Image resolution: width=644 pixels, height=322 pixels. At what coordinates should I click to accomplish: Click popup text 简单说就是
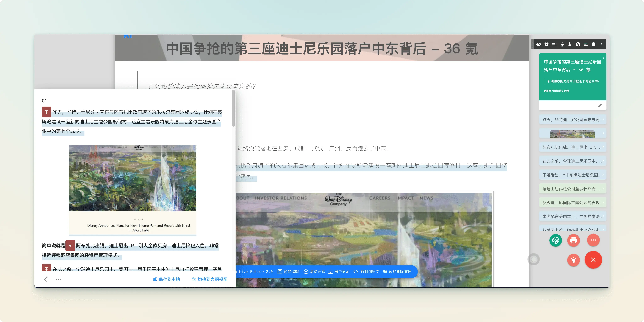pos(53,246)
